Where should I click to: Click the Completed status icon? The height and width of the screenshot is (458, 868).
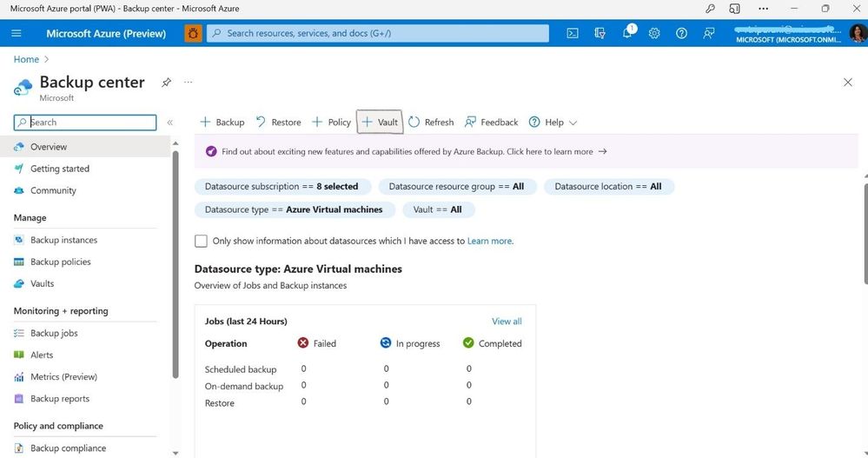[x=468, y=342]
